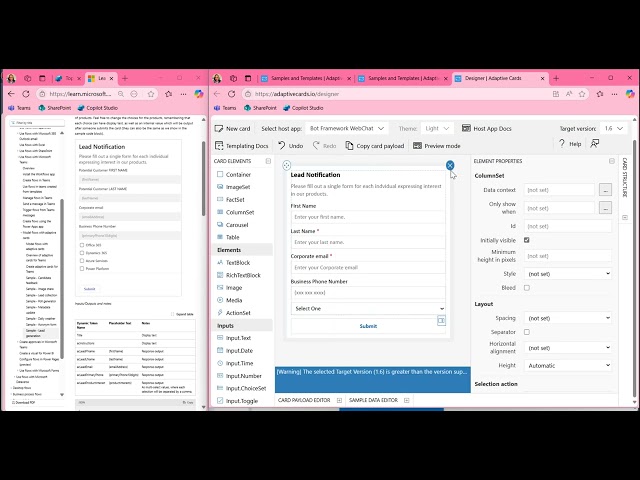Open Copilot Studio bookmark in right window

303,108
